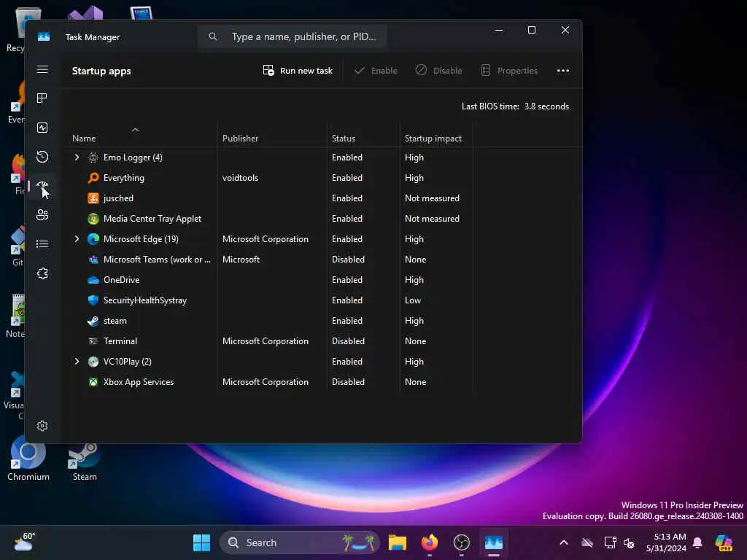Open Task Manager settings gear
Image resolution: width=747 pixels, height=560 pixels.
[42, 426]
